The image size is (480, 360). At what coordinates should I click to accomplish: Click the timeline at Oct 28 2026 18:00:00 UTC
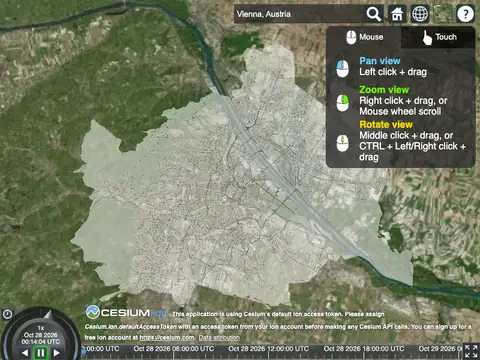(364, 349)
